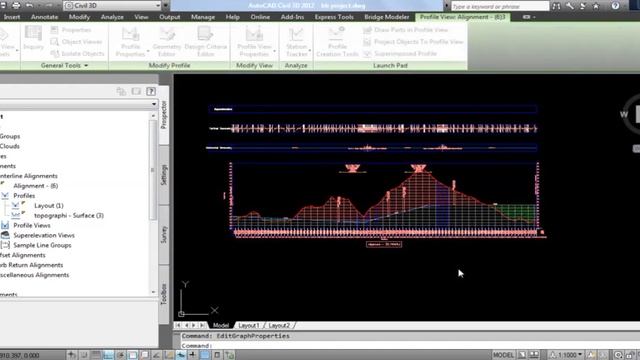Select topographi - Surface (3) profile

pyautogui.click(x=69, y=216)
